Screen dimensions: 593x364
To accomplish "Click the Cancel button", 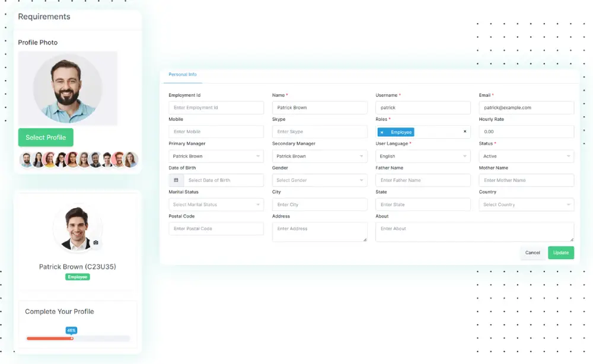I will [533, 253].
